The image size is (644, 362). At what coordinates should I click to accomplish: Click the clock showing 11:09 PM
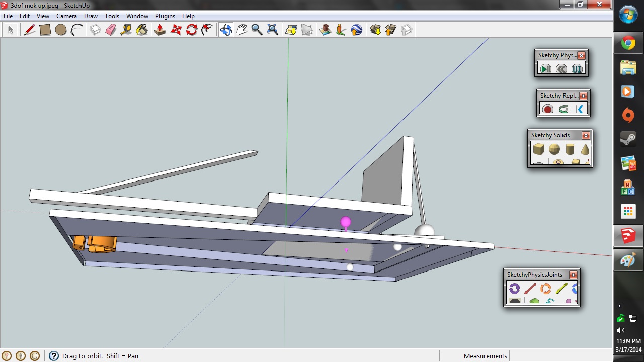click(628, 341)
